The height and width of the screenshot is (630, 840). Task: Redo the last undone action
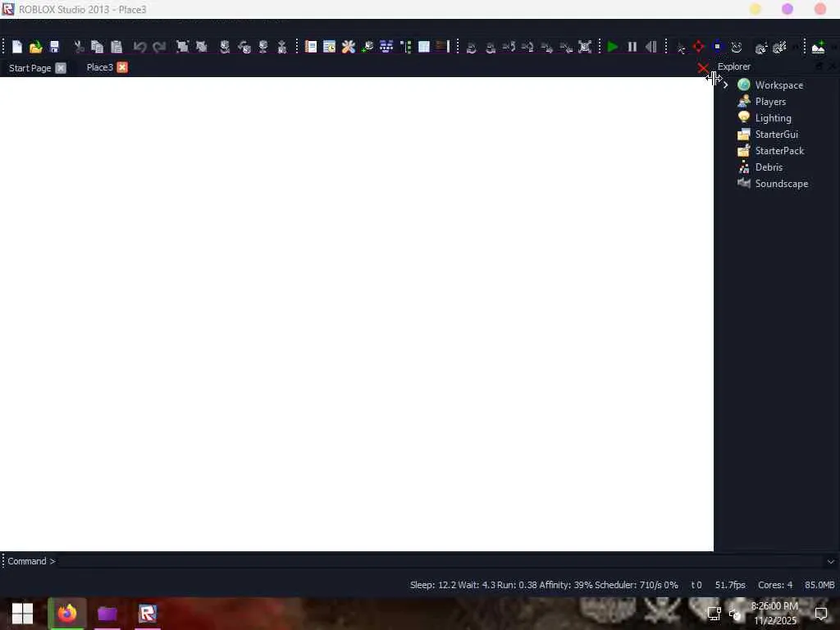coord(159,47)
